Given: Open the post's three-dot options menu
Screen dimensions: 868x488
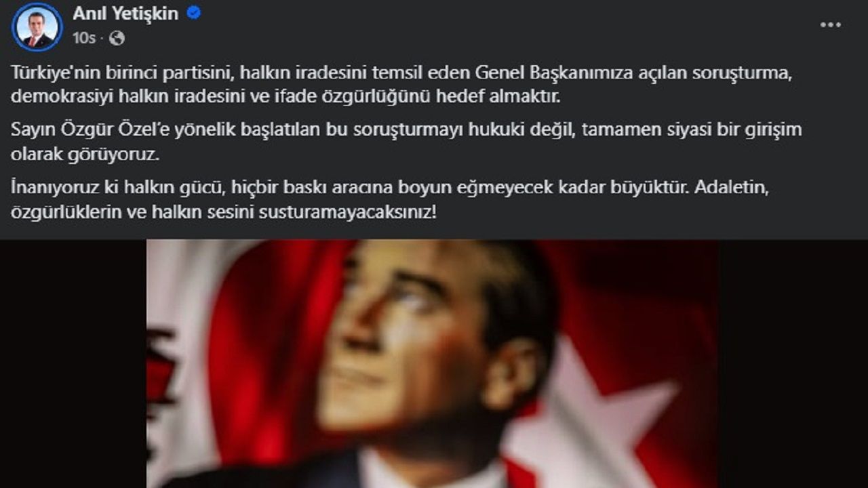Looking at the screenshot, I should tap(830, 25).
